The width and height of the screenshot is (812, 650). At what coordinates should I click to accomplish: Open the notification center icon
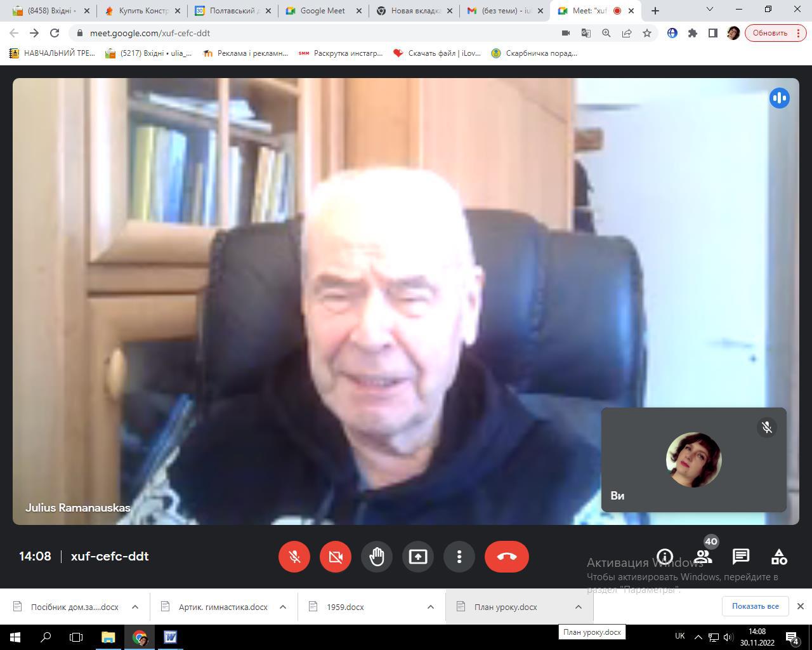tap(792, 637)
